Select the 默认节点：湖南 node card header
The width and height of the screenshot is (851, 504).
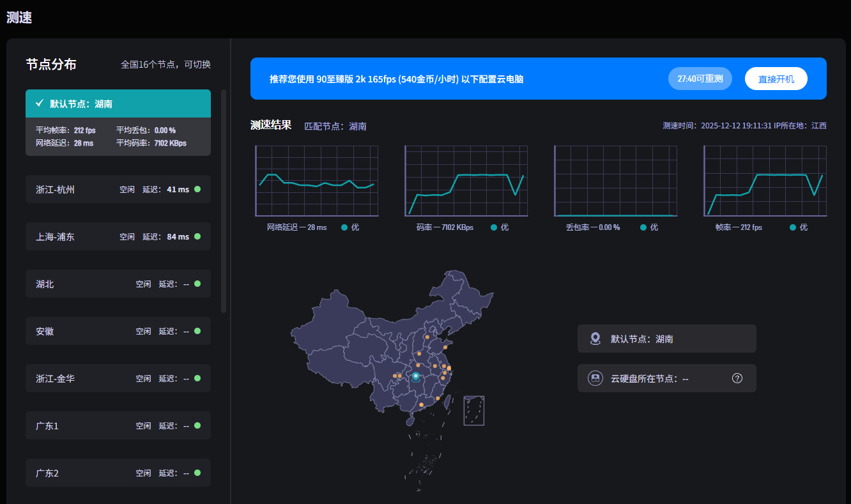(118, 103)
